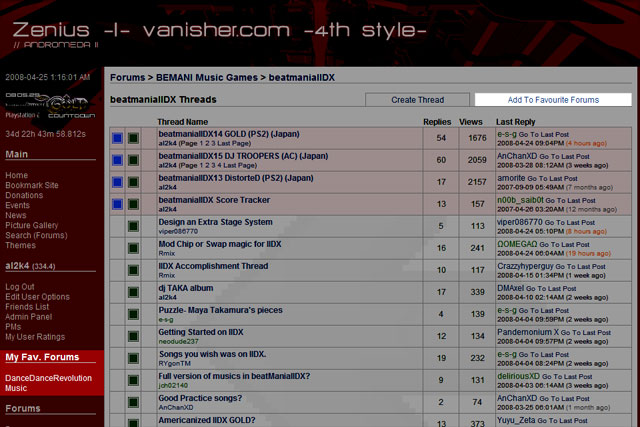Click blue sticky icon for DistorteD thread
Image resolution: width=640 pixels, height=427 pixels.
click(117, 182)
